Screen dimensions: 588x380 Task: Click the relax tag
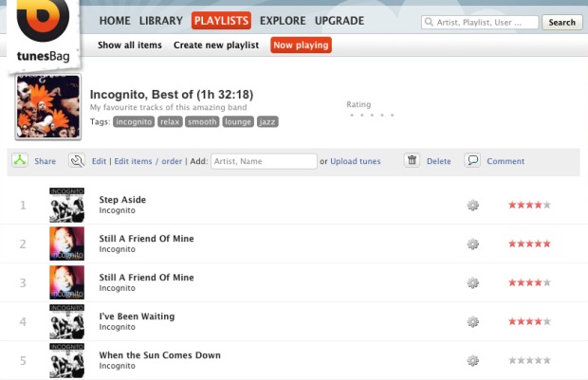[170, 122]
